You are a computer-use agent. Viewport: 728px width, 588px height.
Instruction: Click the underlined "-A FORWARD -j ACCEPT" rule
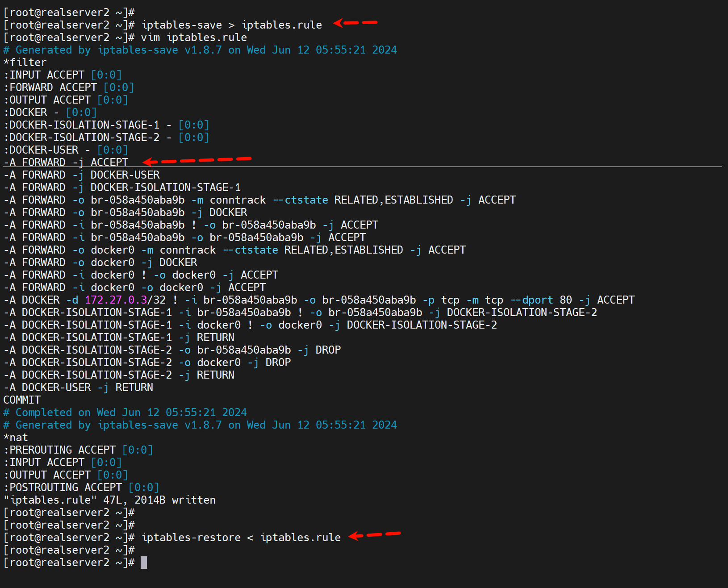(x=66, y=163)
